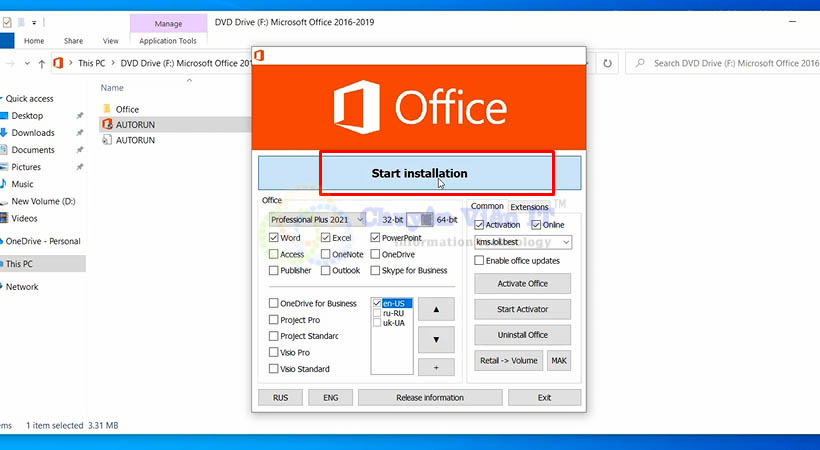
Task: Expand the kms.loli.best server dropdown
Action: point(566,242)
